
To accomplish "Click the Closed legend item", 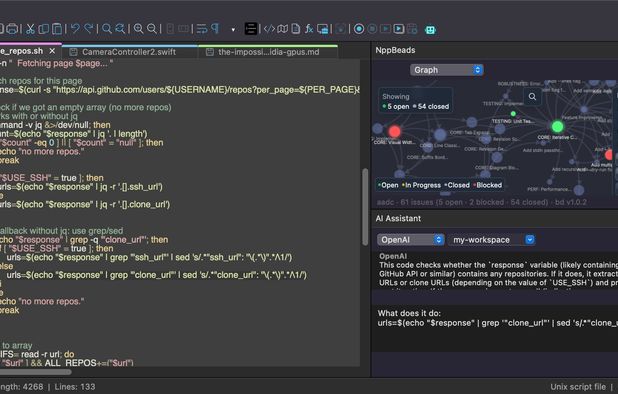I will pyautogui.click(x=457, y=185).
